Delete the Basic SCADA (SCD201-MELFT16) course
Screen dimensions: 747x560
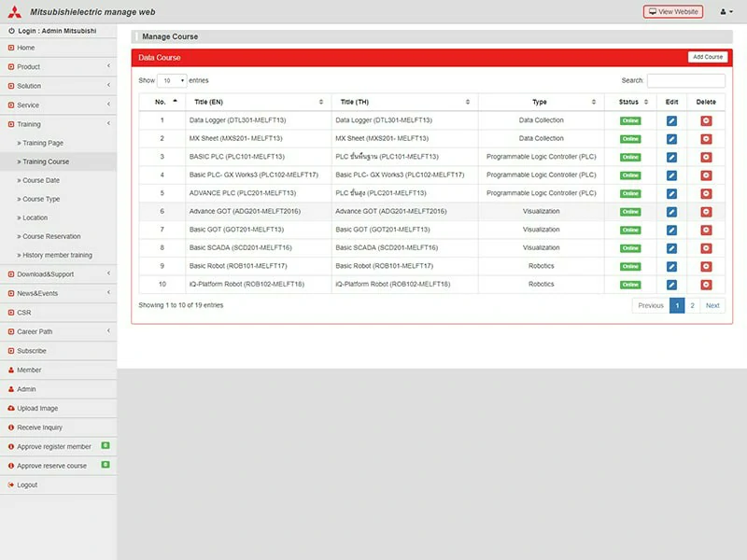[x=706, y=248]
